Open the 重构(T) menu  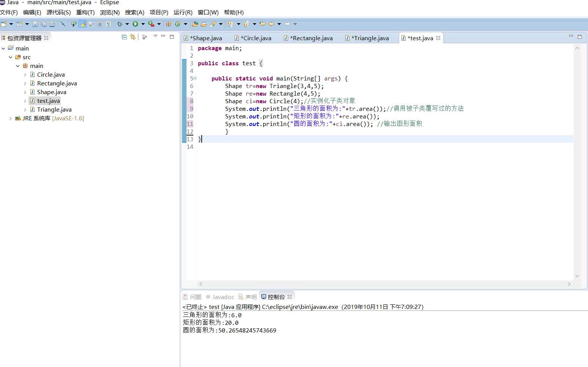(85, 12)
